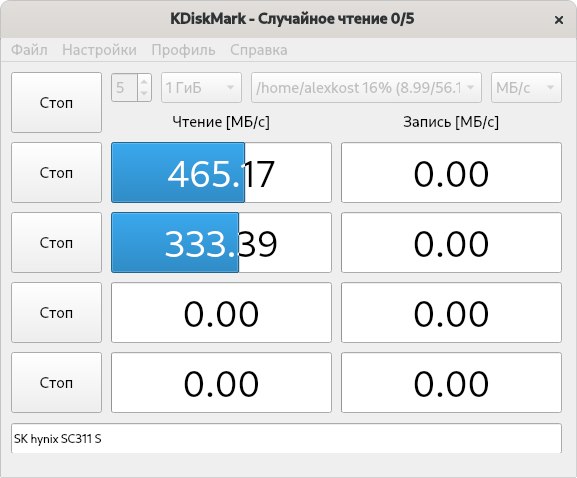Click the write value 0.00 in third row

451,312
